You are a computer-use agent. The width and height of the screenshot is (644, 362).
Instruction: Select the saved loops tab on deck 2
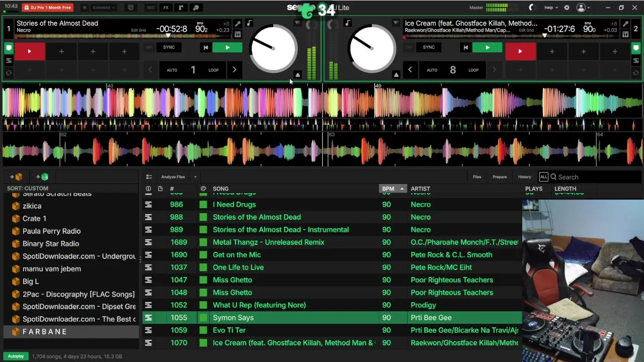636,61
